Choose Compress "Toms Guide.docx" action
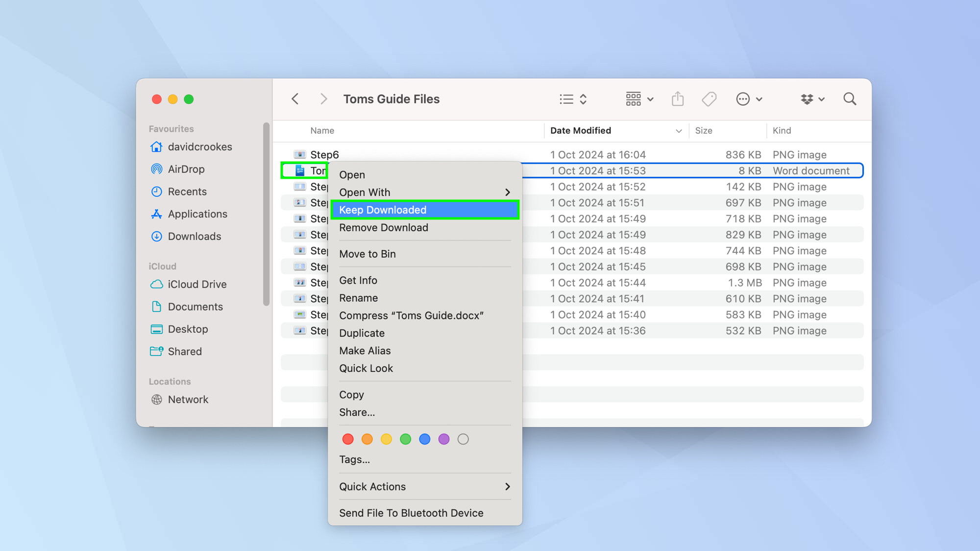This screenshot has width=980, height=551. (x=412, y=315)
